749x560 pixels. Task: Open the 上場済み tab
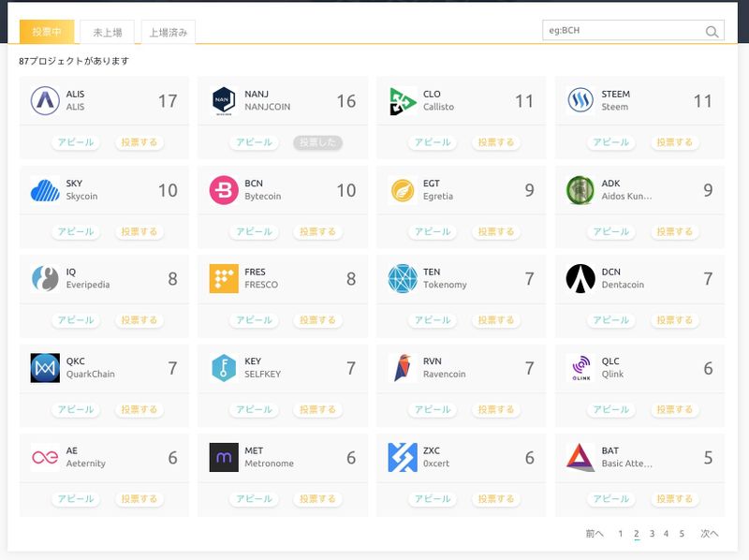pos(169,32)
